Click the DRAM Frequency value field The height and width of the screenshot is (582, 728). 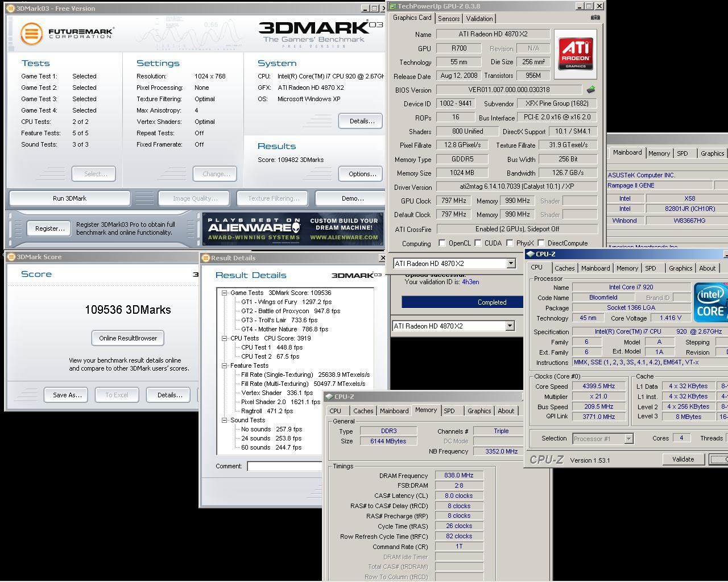click(459, 476)
